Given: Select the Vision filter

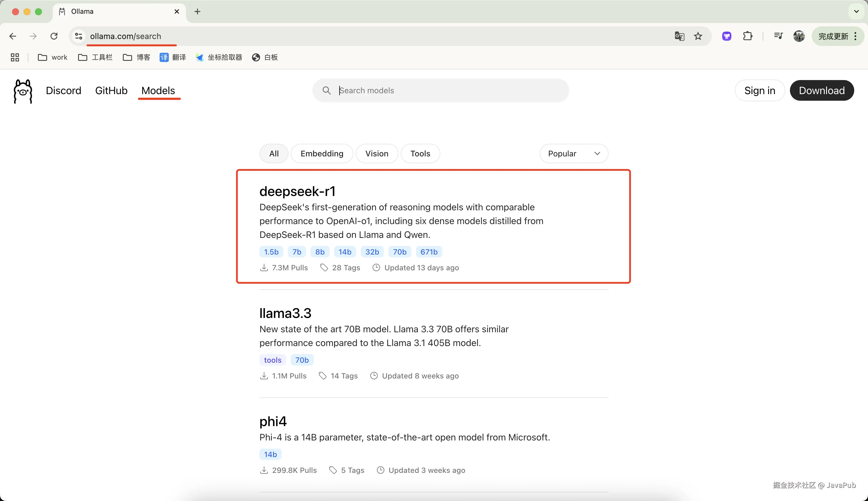Looking at the screenshot, I should (x=377, y=154).
